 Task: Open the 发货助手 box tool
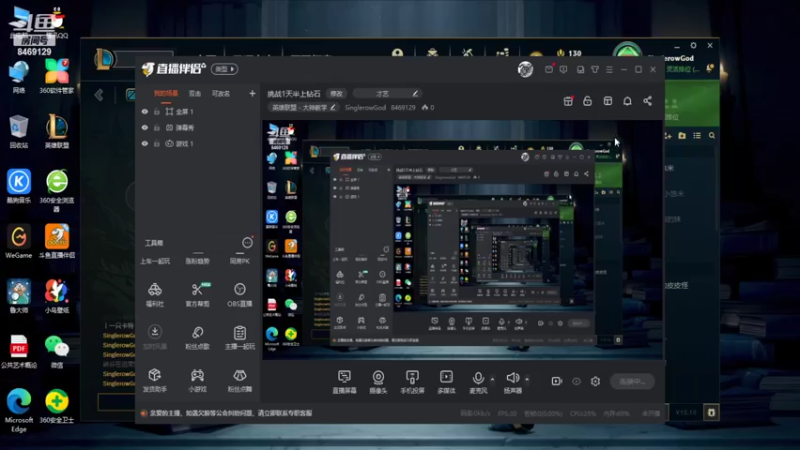pos(155,380)
